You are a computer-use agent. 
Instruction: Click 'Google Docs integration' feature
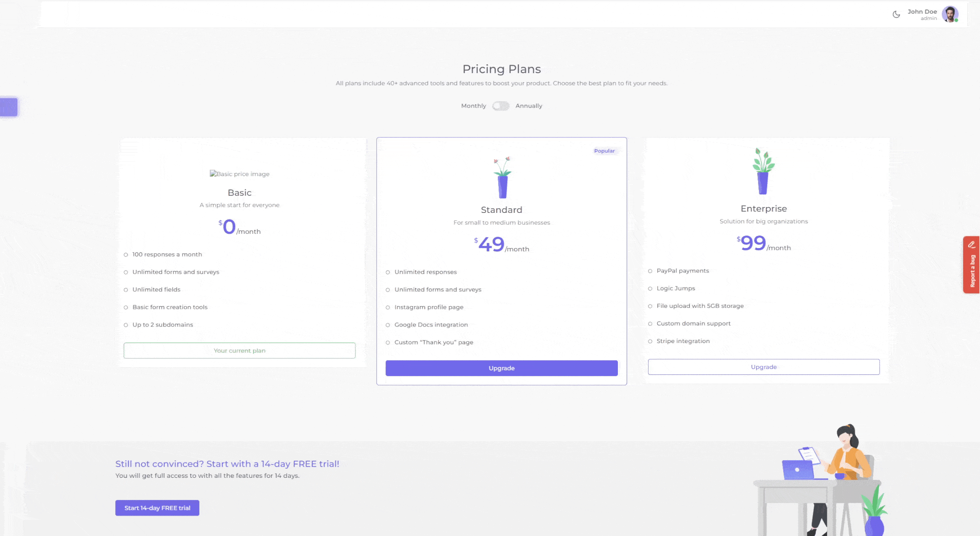[431, 325]
